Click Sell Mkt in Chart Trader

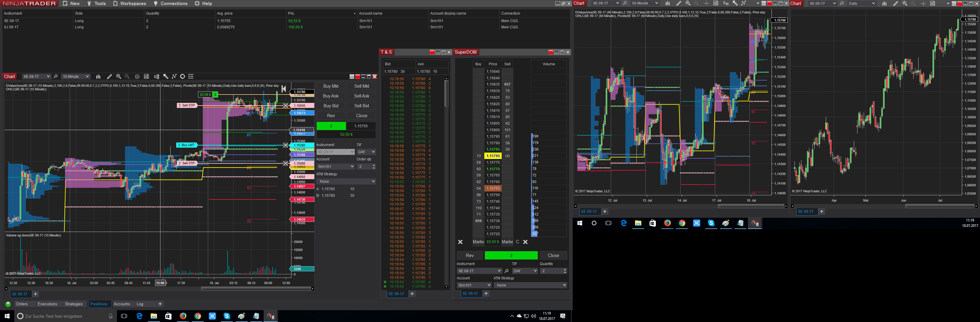[x=361, y=86]
